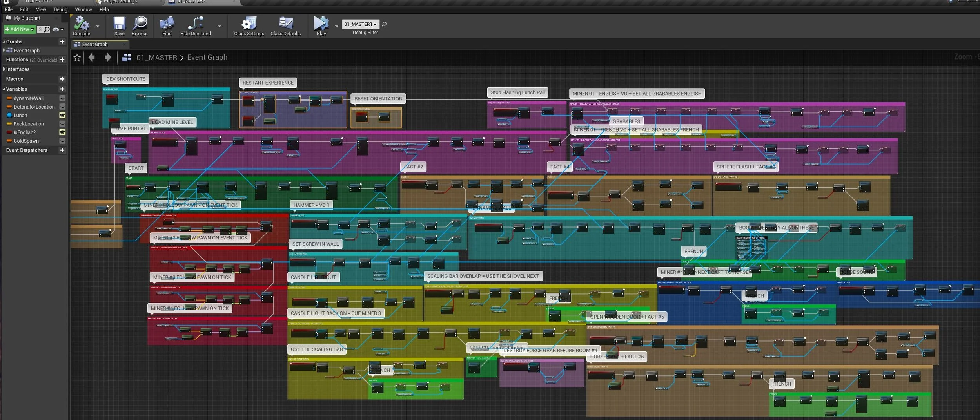Viewport: 980px width, 420px height.
Task: Select the RESTART EXPERIENCE comment label
Action: [x=268, y=83]
